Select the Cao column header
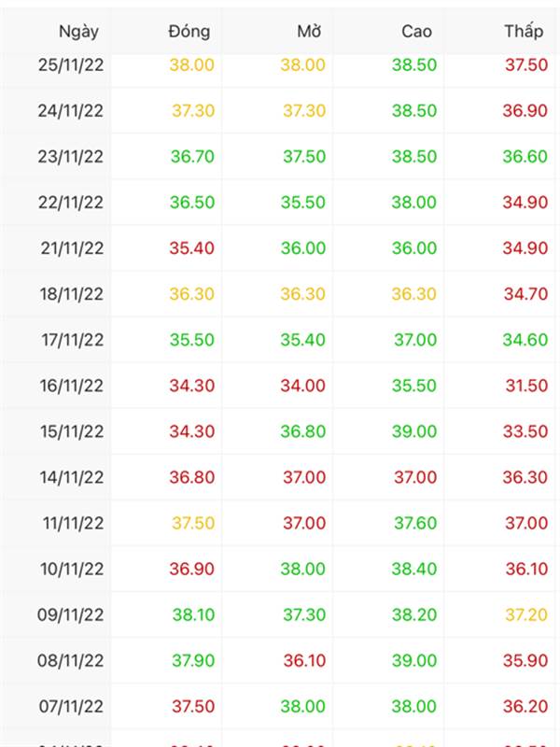This screenshot has height=747, width=560. point(416,32)
